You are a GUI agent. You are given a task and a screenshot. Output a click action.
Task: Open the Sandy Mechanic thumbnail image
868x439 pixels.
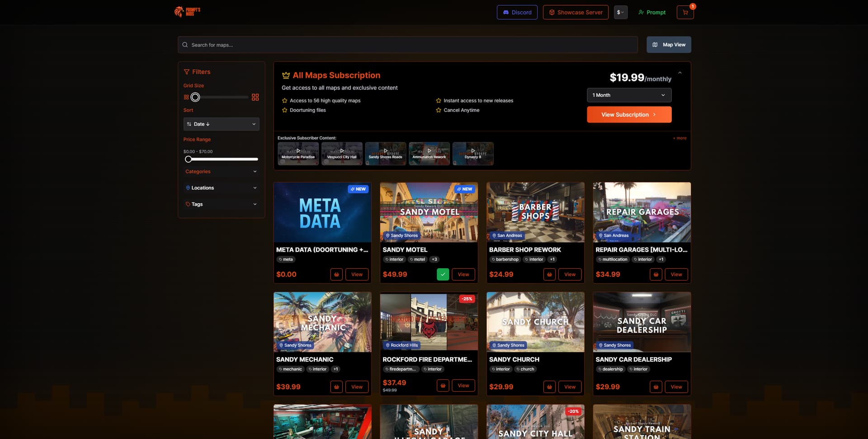pyautogui.click(x=322, y=322)
